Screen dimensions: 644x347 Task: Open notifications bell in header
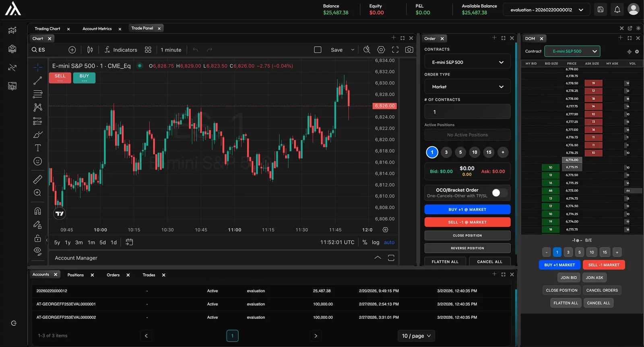(617, 9)
